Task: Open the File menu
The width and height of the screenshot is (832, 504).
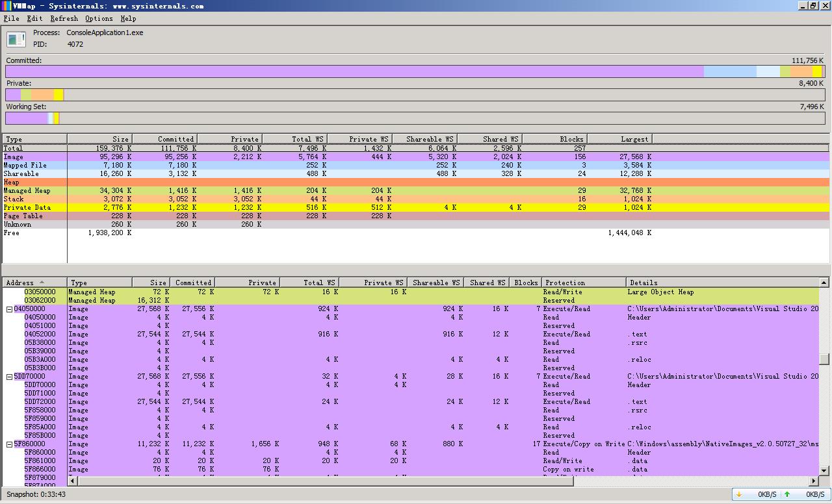Action: click(x=11, y=19)
